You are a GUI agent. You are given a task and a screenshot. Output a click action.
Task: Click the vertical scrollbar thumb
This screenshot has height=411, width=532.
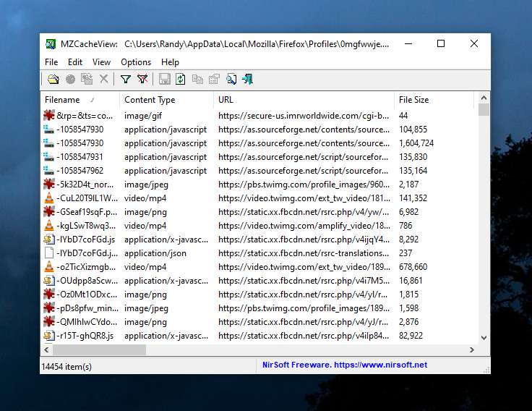(x=484, y=110)
